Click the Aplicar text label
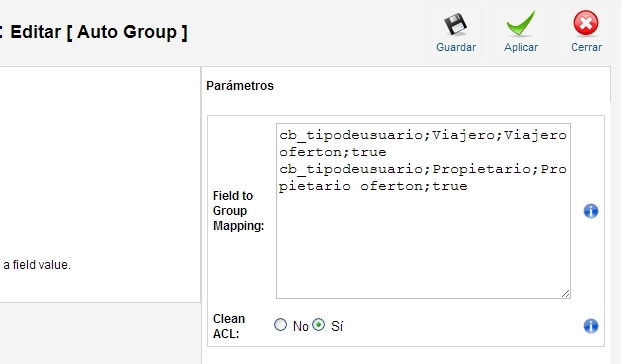The height and width of the screenshot is (364, 621). tap(521, 48)
